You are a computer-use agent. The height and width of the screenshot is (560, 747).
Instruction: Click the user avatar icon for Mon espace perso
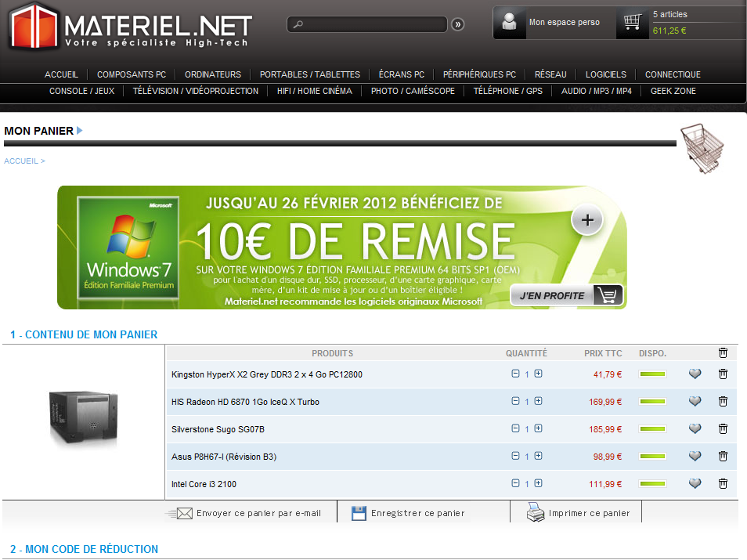(511, 23)
